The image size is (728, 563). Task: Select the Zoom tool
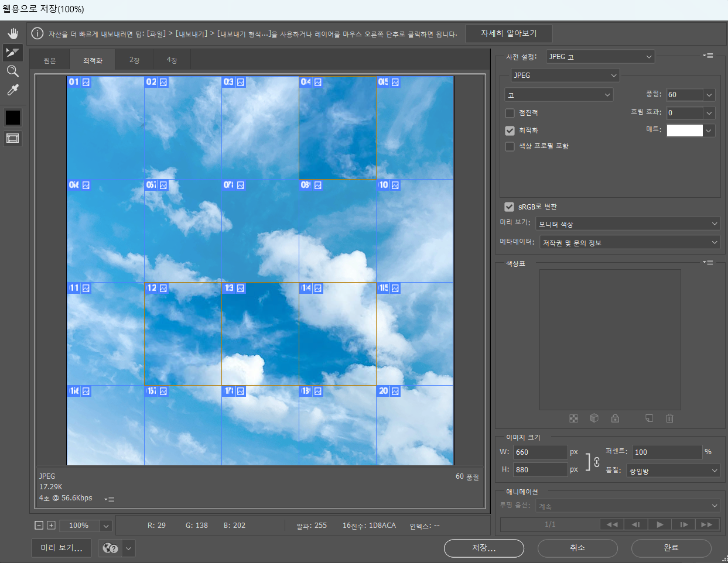(x=12, y=71)
